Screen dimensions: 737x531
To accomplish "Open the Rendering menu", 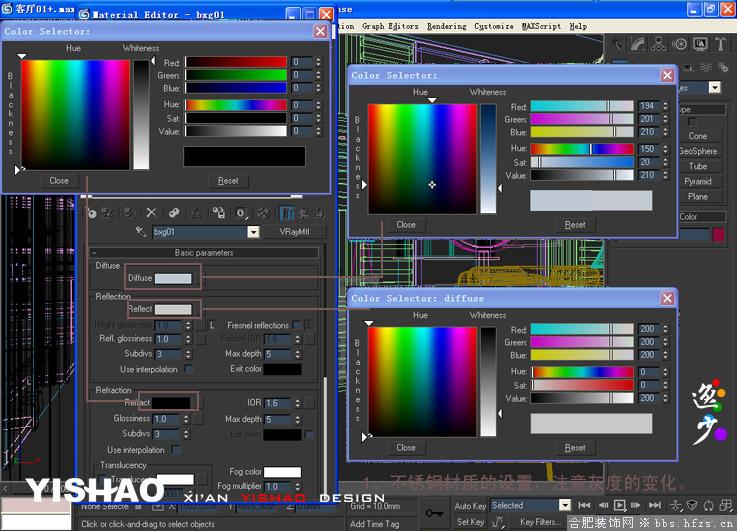I will click(447, 26).
